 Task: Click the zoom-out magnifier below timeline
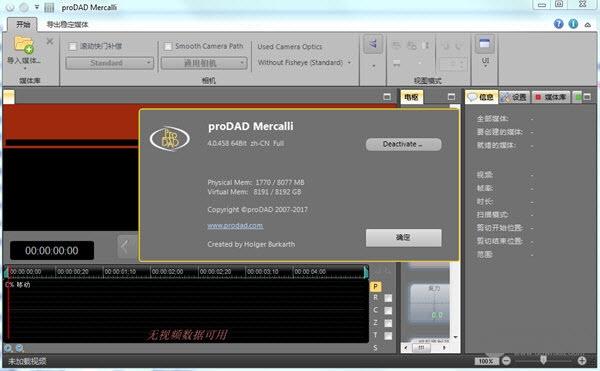pyautogui.click(x=20, y=348)
